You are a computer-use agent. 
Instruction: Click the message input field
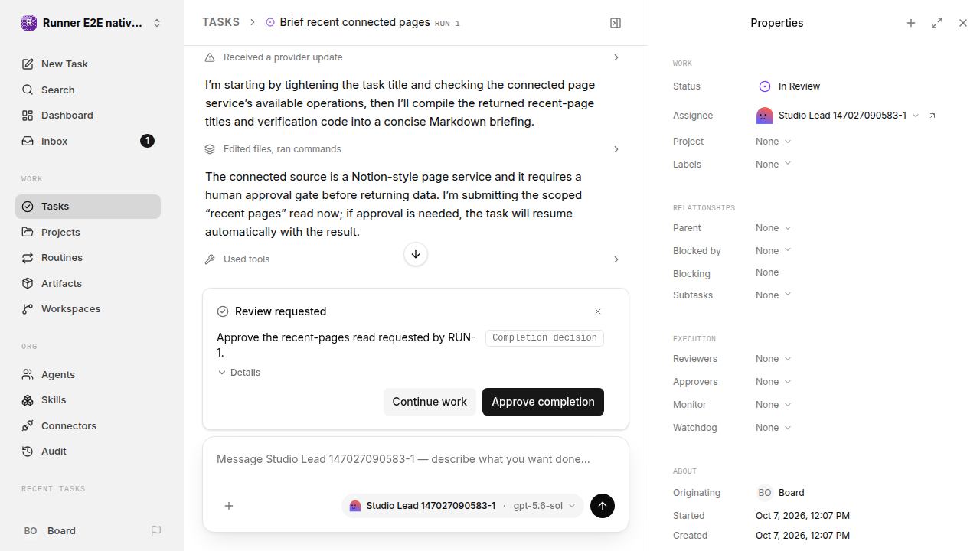tap(416, 459)
